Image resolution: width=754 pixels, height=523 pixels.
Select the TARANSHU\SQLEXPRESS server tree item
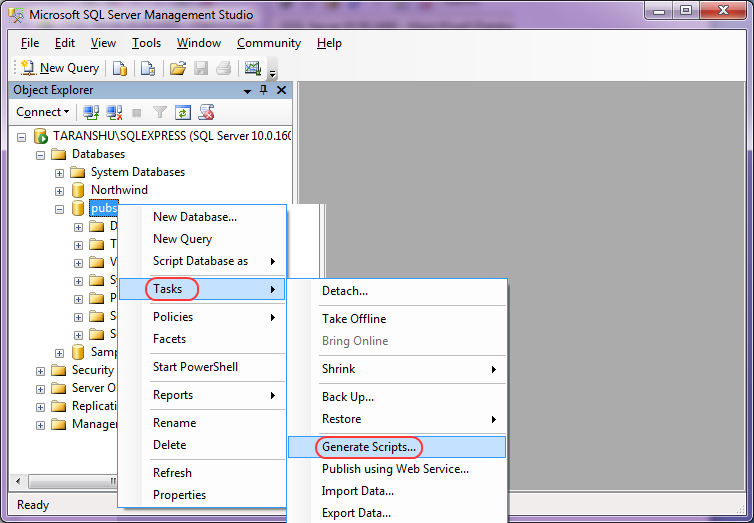[172, 136]
